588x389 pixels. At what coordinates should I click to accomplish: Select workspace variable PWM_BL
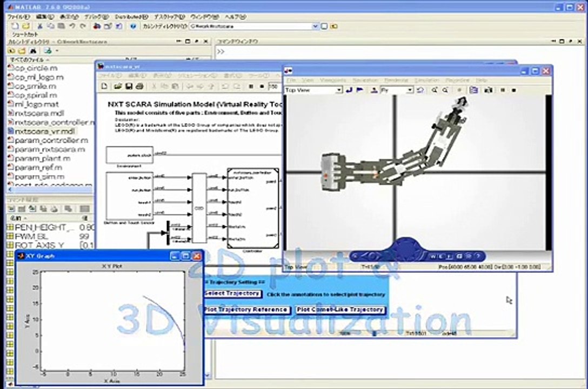pyautogui.click(x=28, y=237)
